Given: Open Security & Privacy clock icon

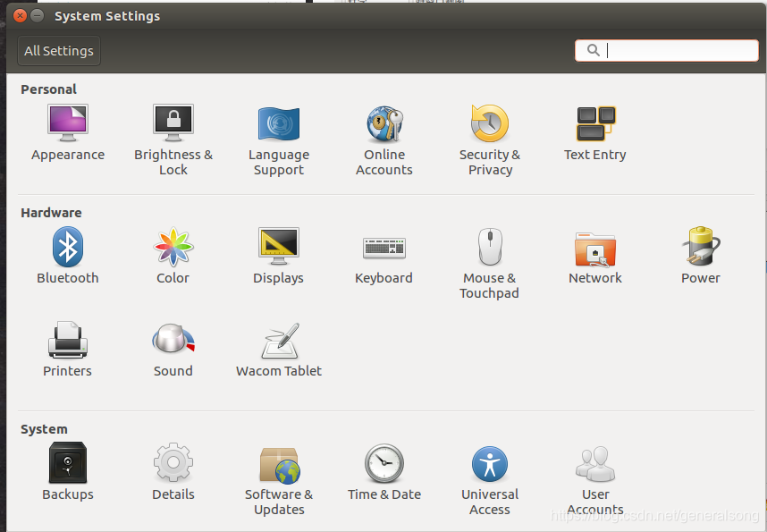Looking at the screenshot, I should tap(490, 122).
